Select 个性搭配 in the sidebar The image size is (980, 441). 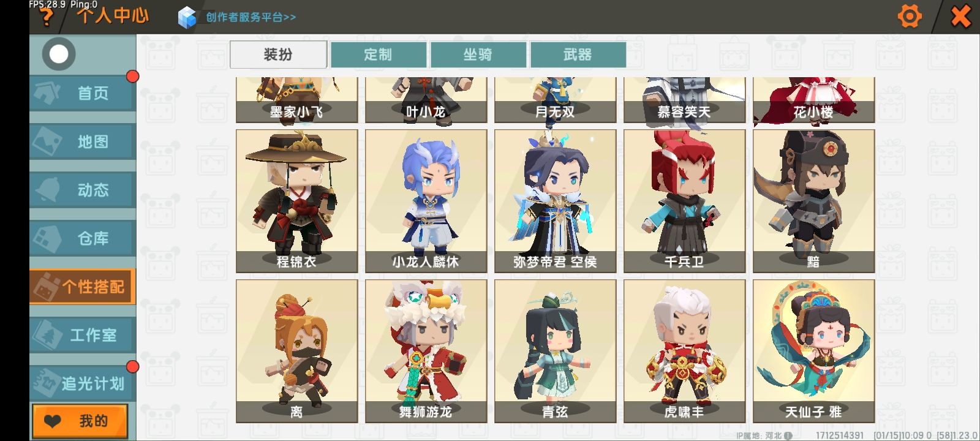pyautogui.click(x=83, y=287)
